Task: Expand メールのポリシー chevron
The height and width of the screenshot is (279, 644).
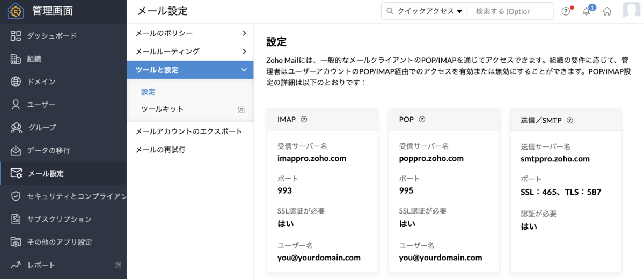Action: (244, 33)
